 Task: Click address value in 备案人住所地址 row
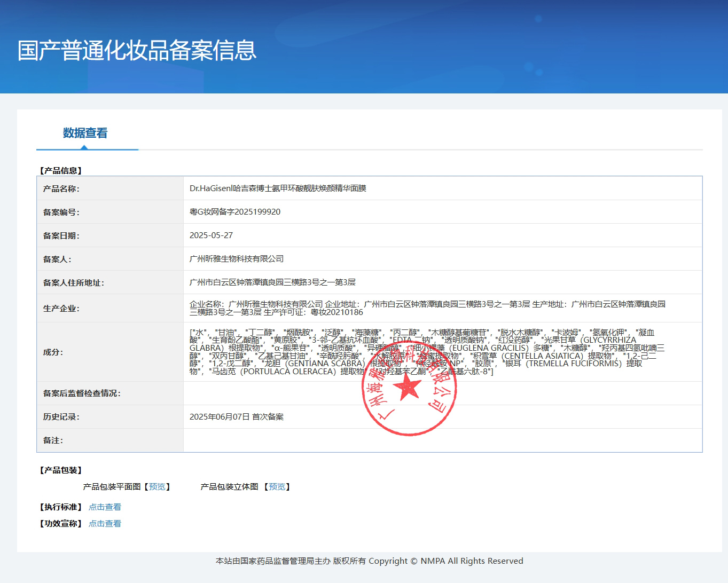272,282
